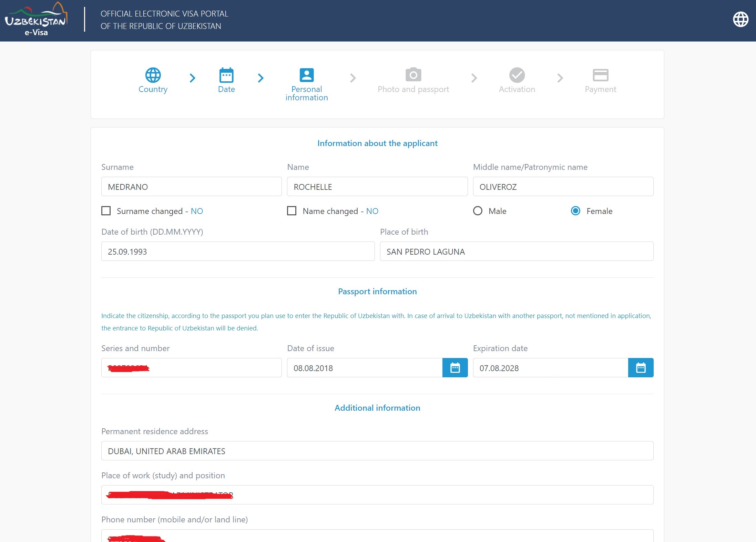Click the Photo and passport camera icon
This screenshot has height=542, width=756.
coord(413,75)
